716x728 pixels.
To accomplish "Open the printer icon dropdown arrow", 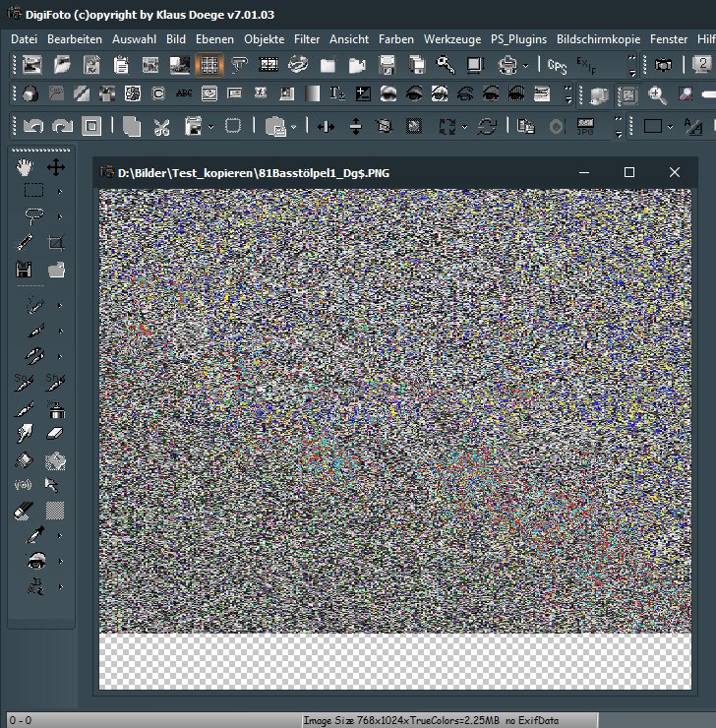I will [x=526, y=66].
